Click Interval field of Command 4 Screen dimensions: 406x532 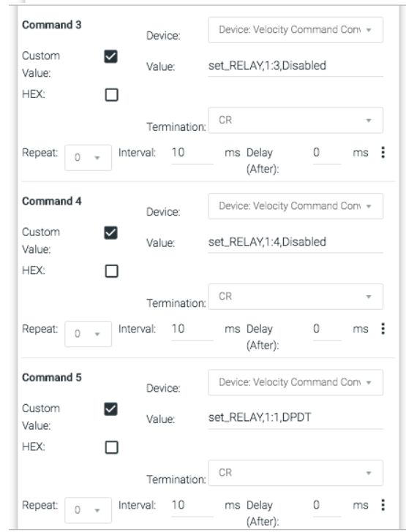[192, 329]
